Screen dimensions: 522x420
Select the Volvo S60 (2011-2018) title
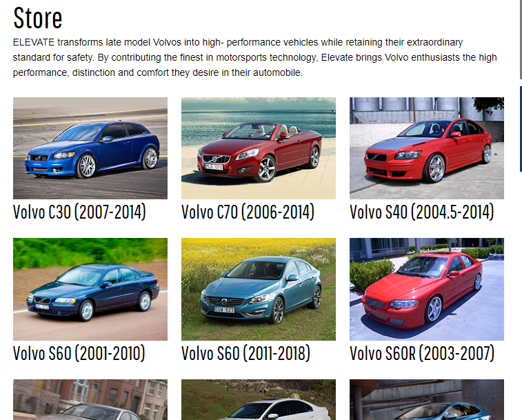245,353
